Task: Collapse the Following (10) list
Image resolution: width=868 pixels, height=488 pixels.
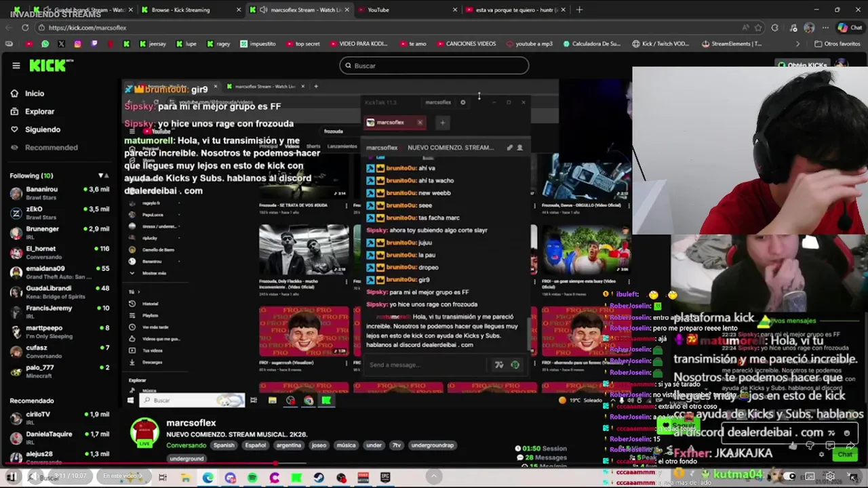Action: tap(103, 176)
